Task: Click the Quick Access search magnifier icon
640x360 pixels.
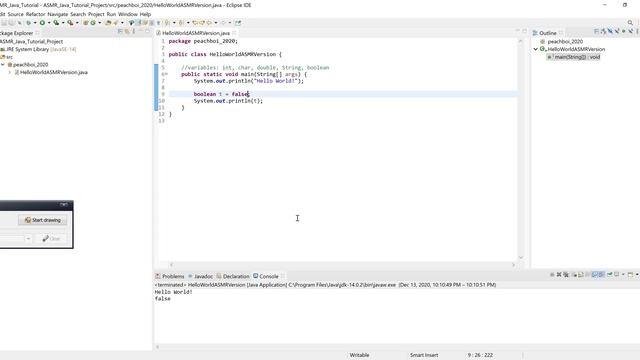Action: click(x=630, y=23)
